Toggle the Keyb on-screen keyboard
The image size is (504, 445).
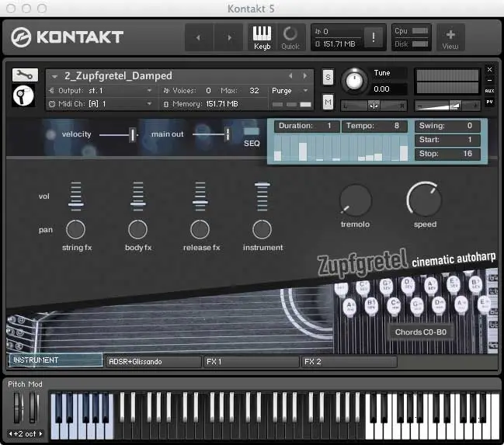coord(262,37)
